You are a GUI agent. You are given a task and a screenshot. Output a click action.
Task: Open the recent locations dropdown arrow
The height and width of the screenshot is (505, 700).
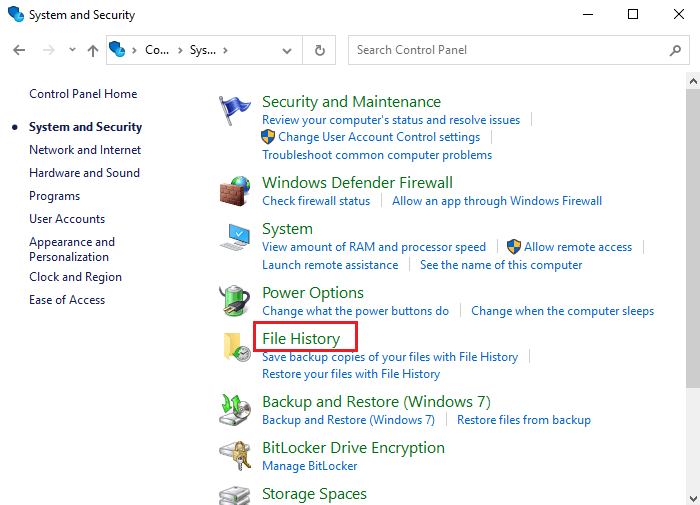72,50
